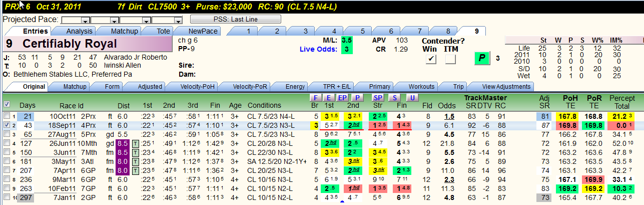Viewport: 644px width, 205px height.
Task: Check the box for row 8 9Mar11
Action: click(7, 179)
